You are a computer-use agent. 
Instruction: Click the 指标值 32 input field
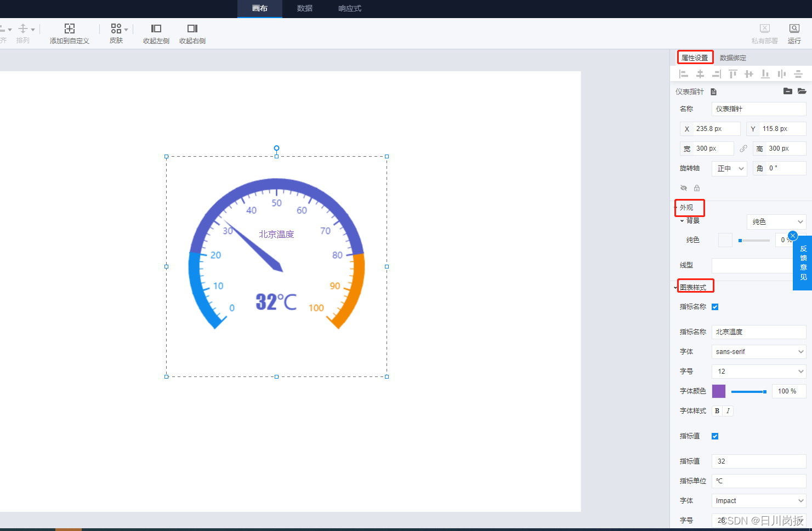(759, 461)
